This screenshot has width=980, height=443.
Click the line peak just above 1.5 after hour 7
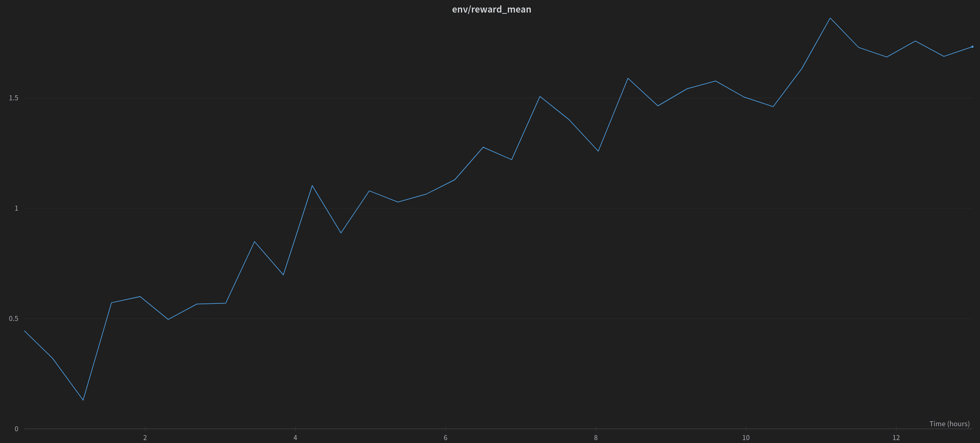coord(540,97)
